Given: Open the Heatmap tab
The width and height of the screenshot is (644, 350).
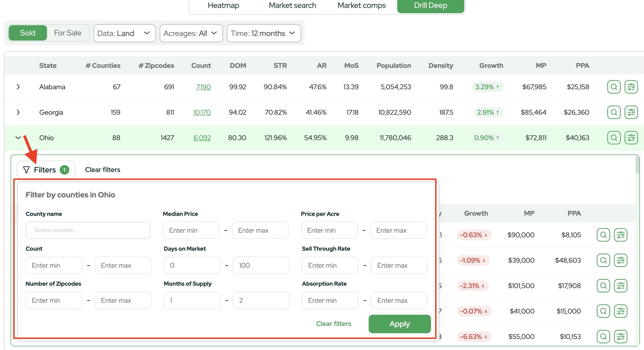Looking at the screenshot, I should [223, 5].
